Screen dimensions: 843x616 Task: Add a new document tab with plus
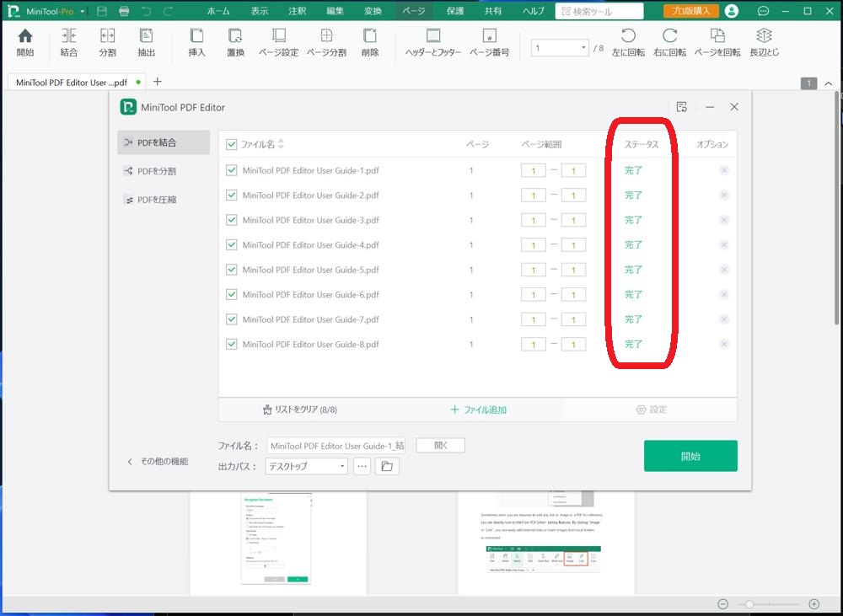click(x=157, y=82)
